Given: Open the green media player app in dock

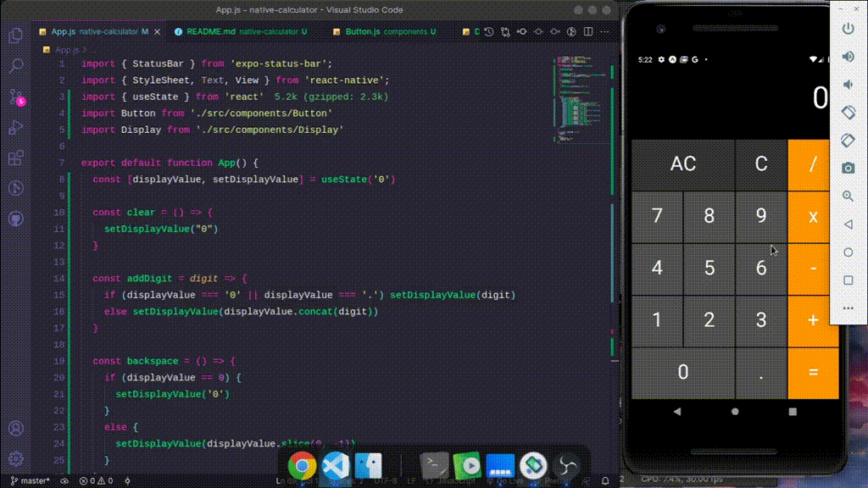Looking at the screenshot, I should 467,466.
